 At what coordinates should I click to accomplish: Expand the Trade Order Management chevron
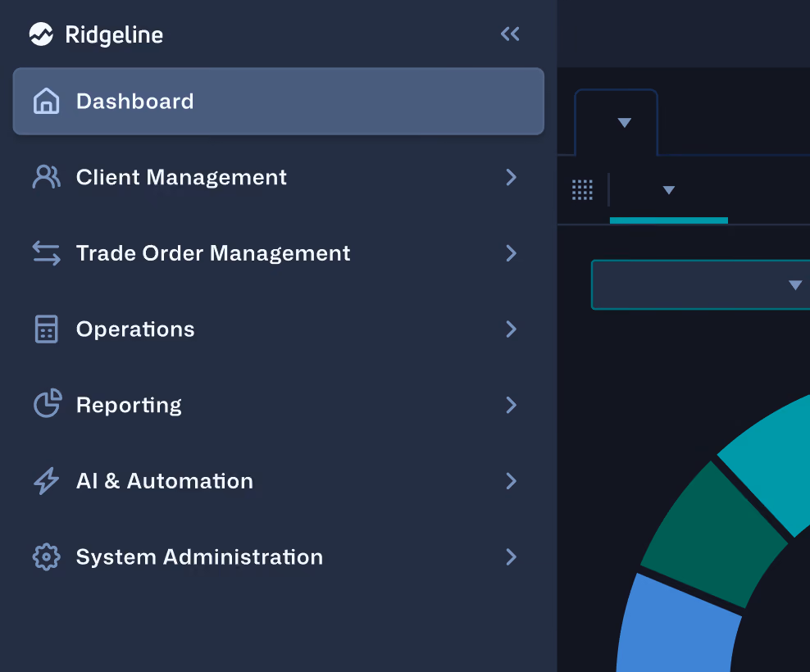(511, 253)
